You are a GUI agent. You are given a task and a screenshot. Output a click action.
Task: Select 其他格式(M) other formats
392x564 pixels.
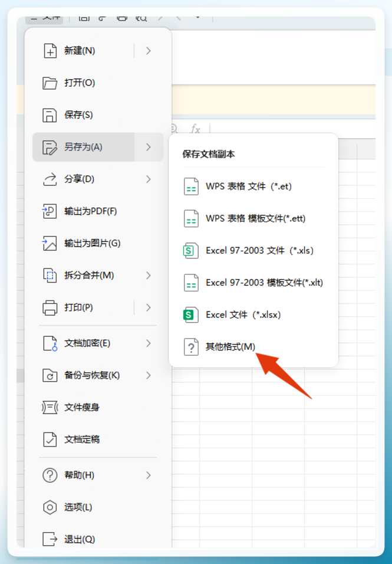tap(253, 347)
